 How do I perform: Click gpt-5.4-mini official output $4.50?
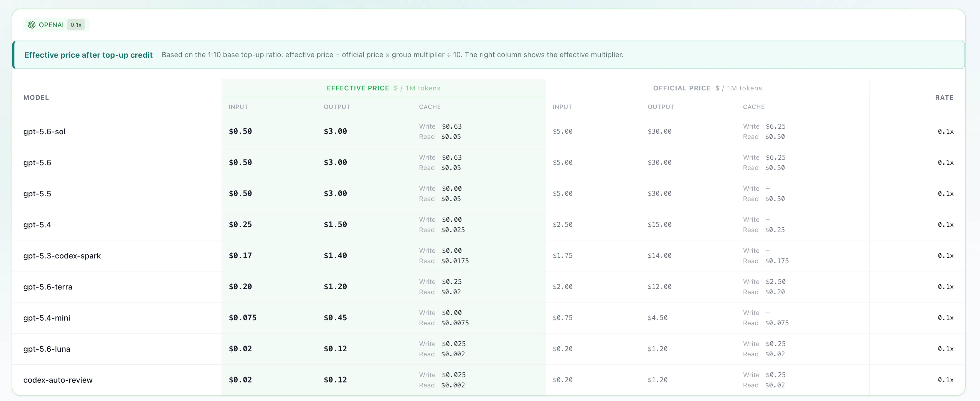click(x=658, y=318)
